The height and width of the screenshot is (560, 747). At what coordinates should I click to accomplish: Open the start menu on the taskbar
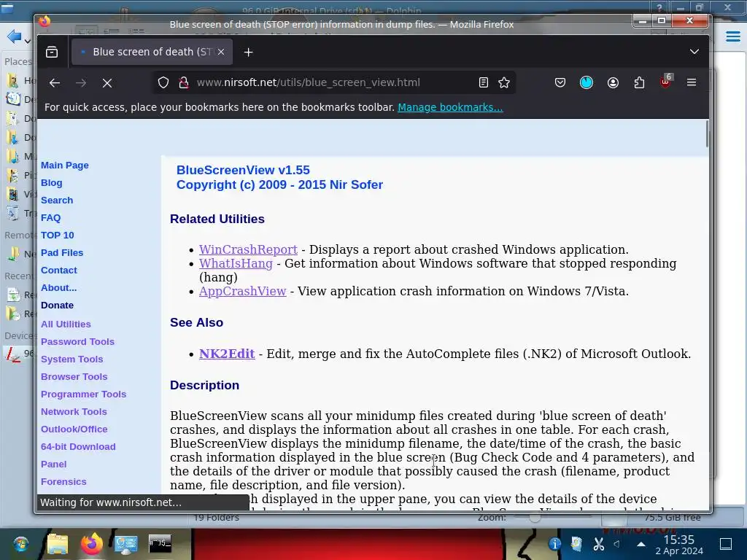coord(20,544)
